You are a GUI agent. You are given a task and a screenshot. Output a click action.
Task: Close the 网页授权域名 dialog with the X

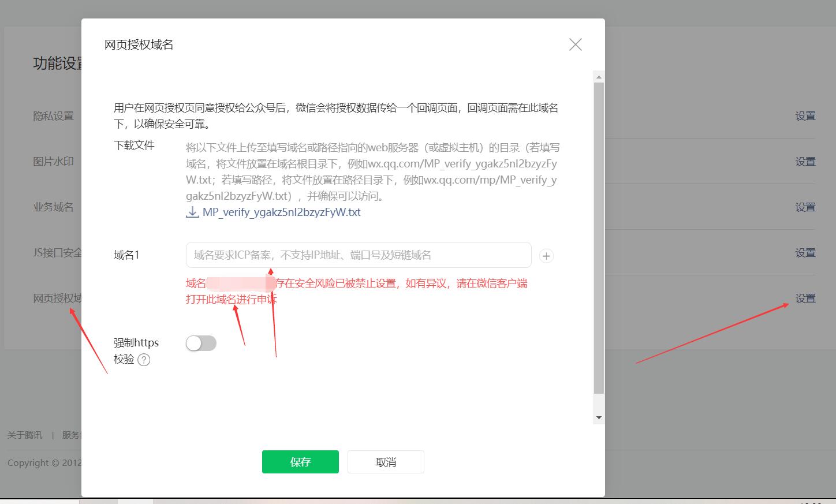pos(575,44)
